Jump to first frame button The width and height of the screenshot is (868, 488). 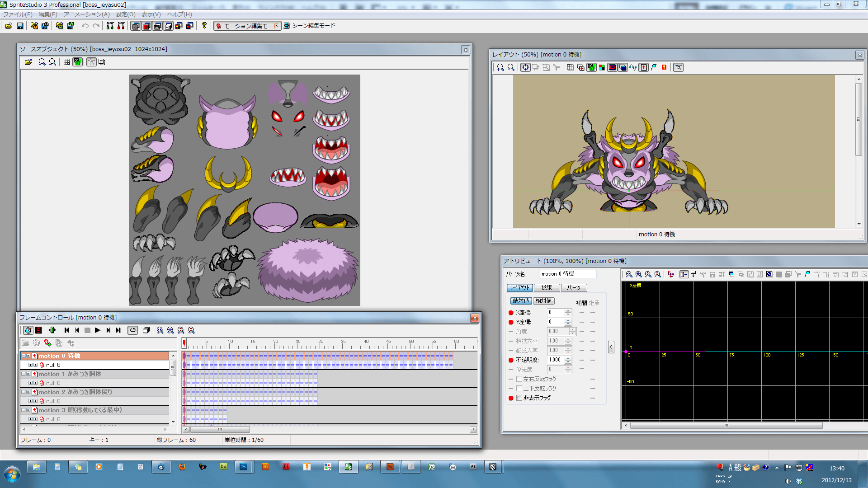(67, 330)
